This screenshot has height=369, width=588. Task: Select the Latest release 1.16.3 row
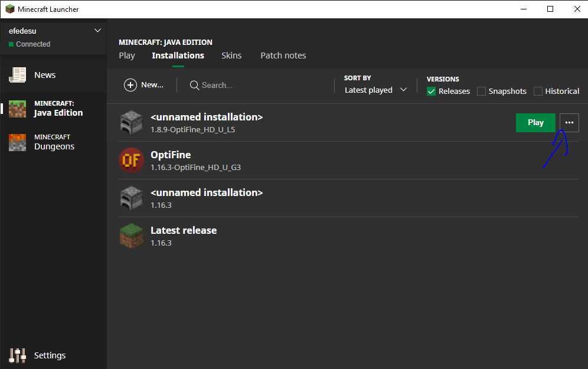pos(349,236)
